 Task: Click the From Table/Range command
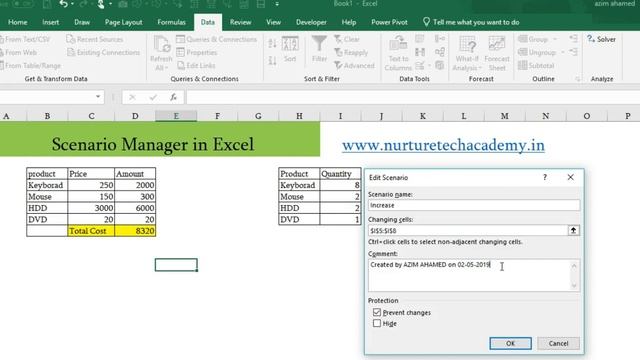[30, 65]
